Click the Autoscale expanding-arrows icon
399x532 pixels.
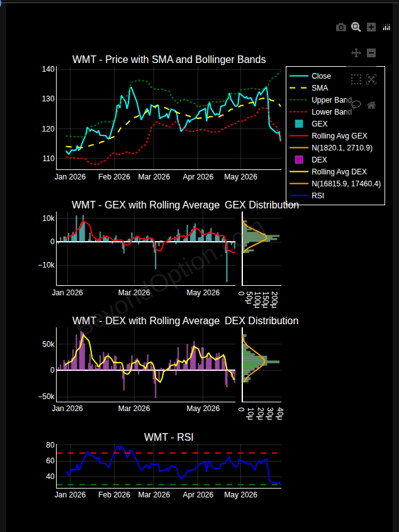coord(371,79)
